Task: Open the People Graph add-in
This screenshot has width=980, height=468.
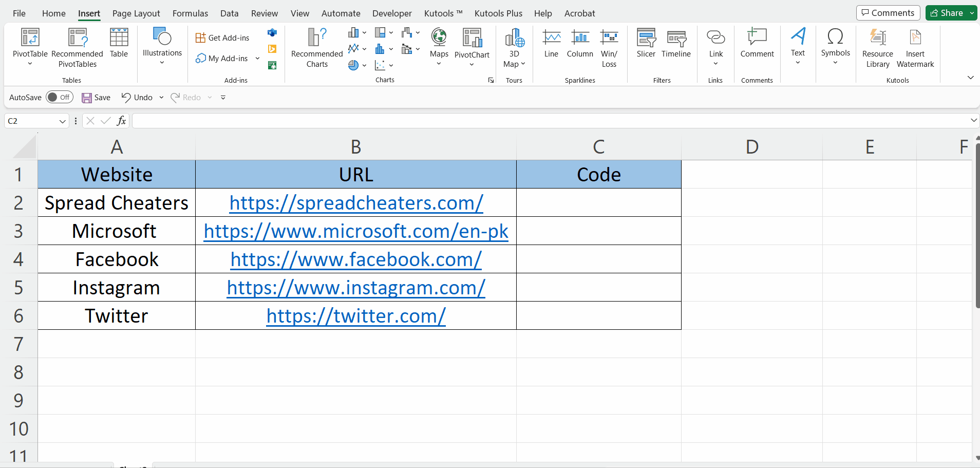Action: [272, 65]
